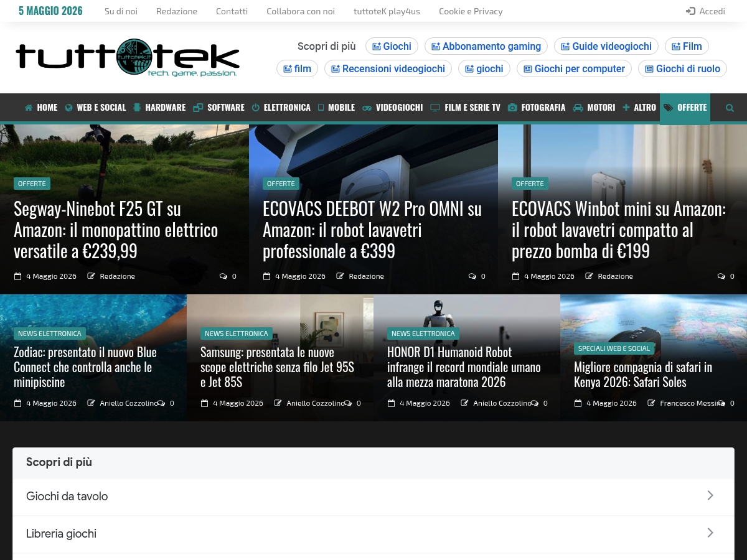Open HONOR D1 Humanoid Robot article thumbnail
This screenshot has height=560, width=747.
tap(467, 357)
